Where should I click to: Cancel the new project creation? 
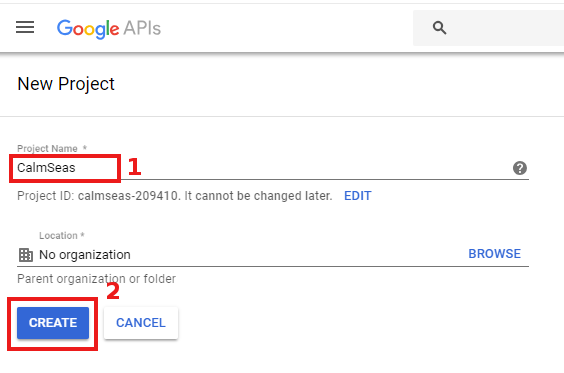[141, 323]
